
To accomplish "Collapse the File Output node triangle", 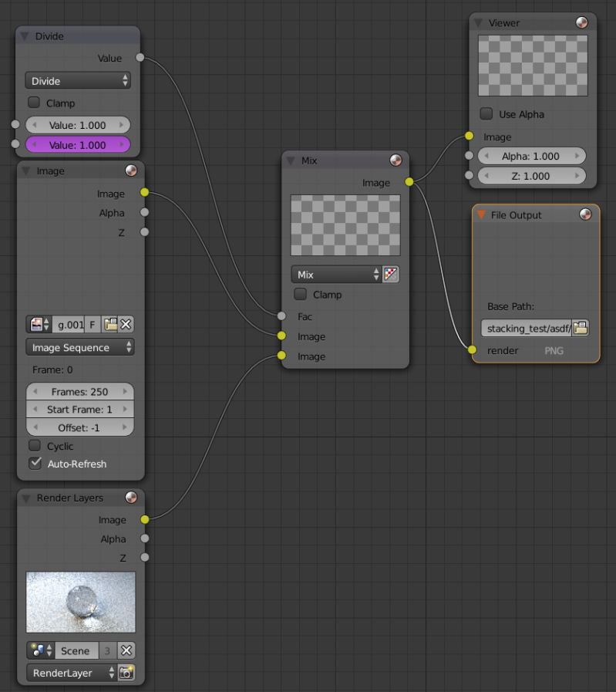I will click(x=481, y=214).
